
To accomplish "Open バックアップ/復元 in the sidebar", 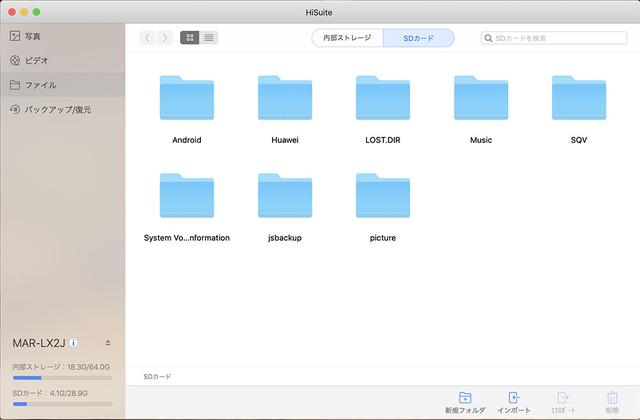I will (x=62, y=109).
